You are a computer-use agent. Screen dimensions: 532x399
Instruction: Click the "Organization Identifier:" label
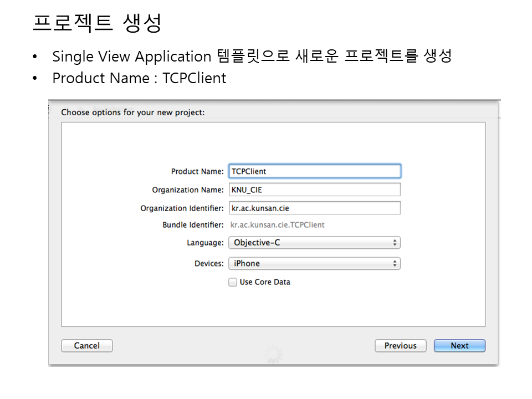click(x=182, y=208)
